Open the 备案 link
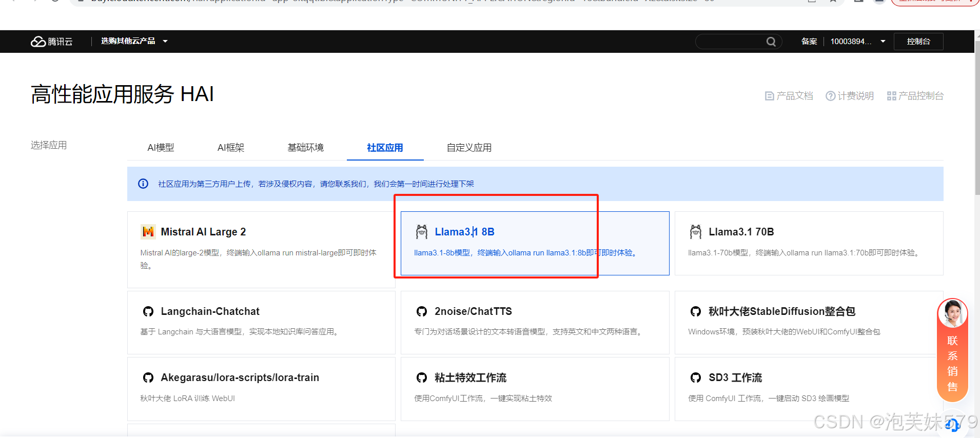The width and height of the screenshot is (980, 438). pos(809,42)
